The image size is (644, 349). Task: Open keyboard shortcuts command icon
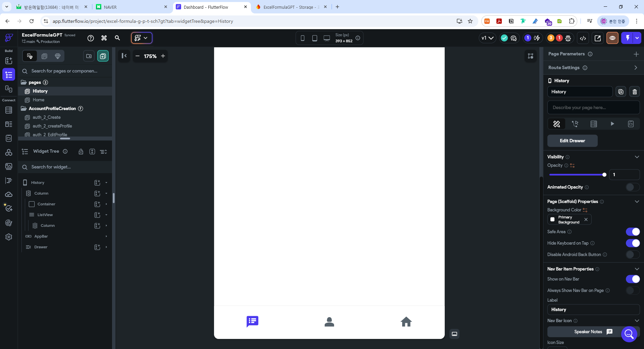click(104, 38)
